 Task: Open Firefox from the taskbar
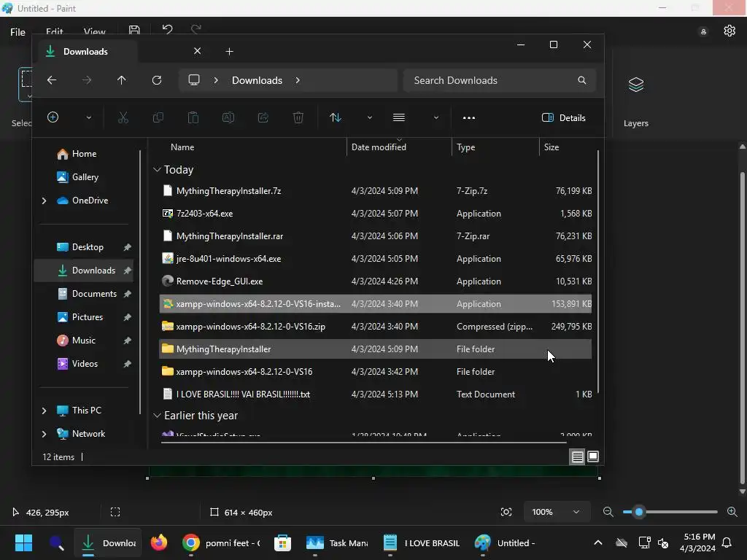pyautogui.click(x=159, y=542)
